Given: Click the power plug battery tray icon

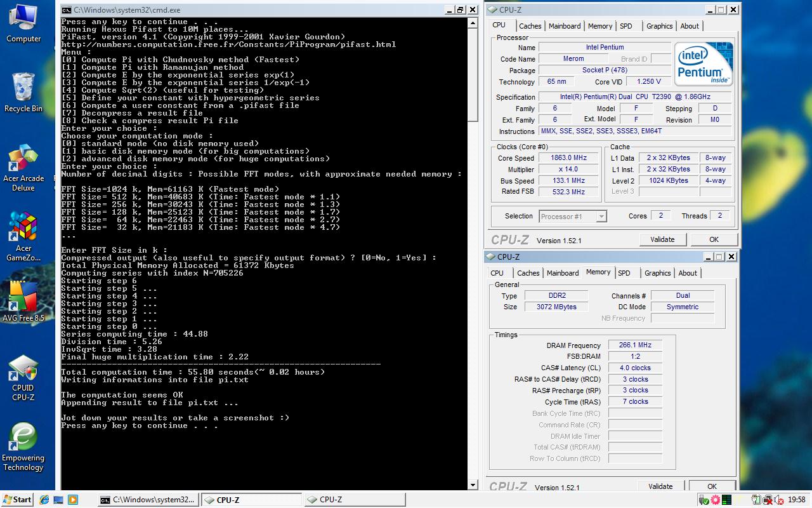Looking at the screenshot, I should [x=757, y=500].
